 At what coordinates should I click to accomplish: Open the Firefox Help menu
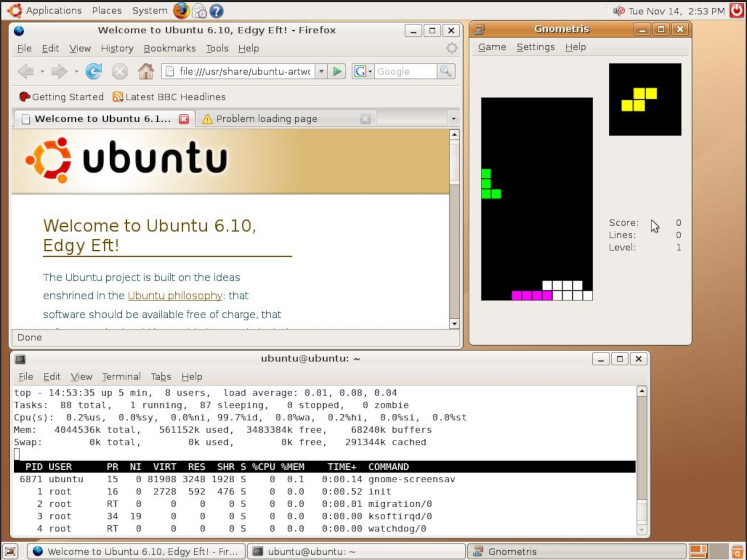point(249,48)
